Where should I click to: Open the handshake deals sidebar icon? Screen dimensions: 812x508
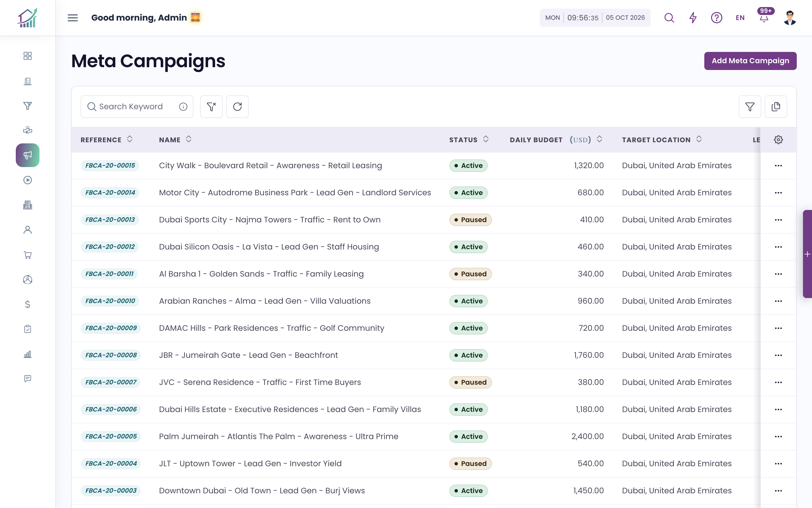[x=28, y=130]
